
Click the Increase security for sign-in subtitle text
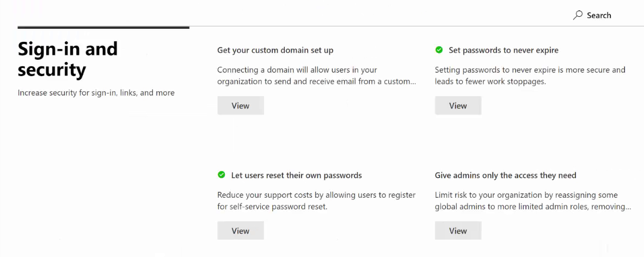pos(96,93)
